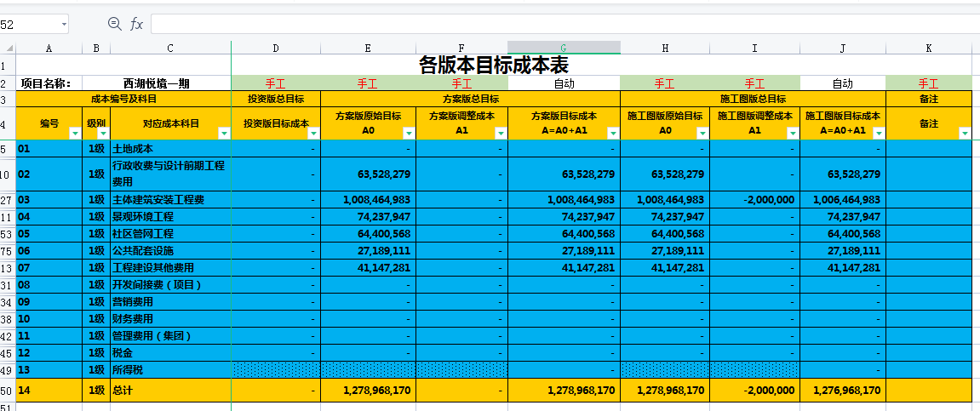The width and height of the screenshot is (980, 411).
Task: Open the 方案版目标成本 filter dropdown
Action: pyautogui.click(x=613, y=133)
